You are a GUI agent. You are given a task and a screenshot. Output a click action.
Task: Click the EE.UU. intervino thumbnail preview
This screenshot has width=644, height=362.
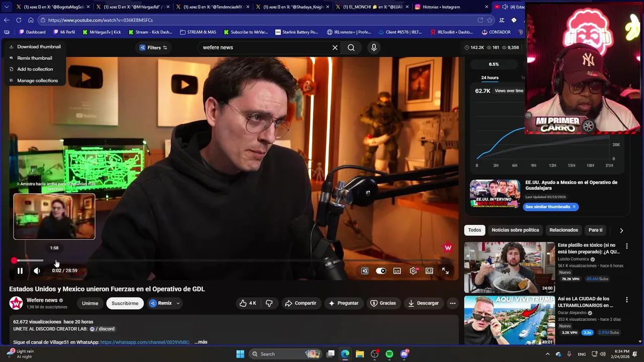(495, 194)
